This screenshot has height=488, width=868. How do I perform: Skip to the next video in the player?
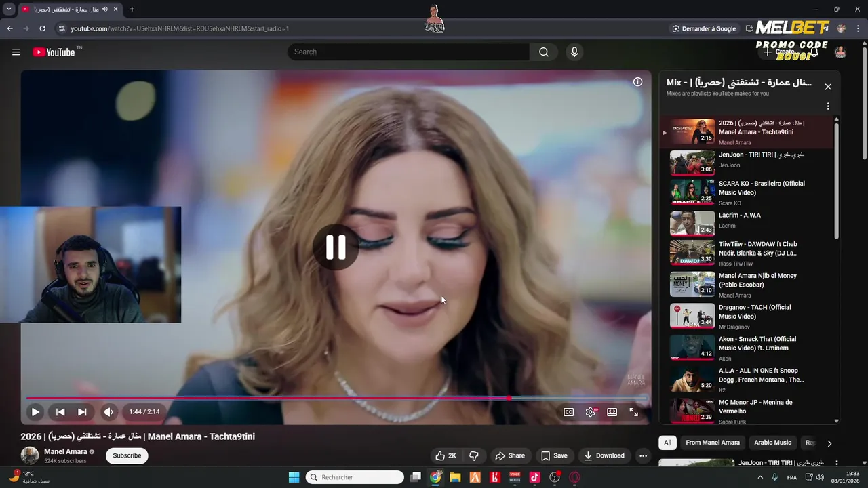pyautogui.click(x=82, y=411)
